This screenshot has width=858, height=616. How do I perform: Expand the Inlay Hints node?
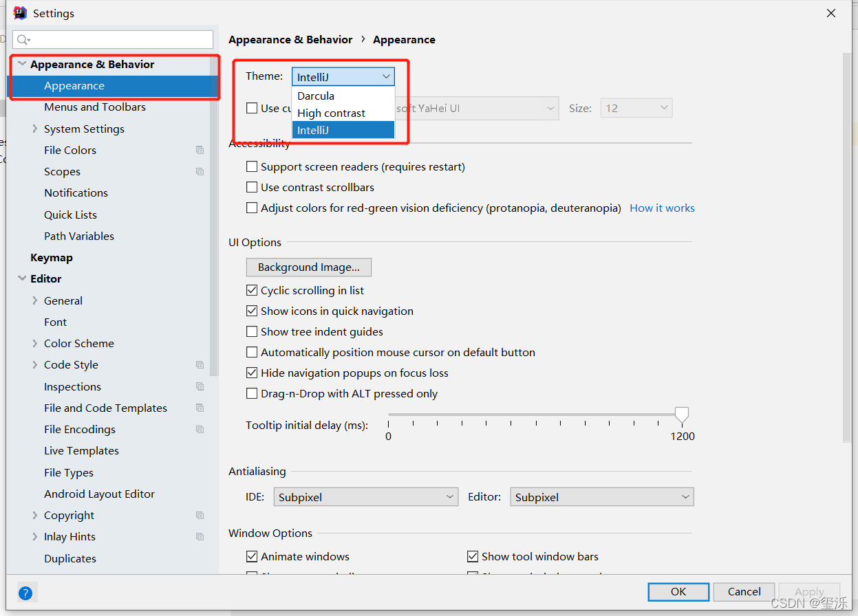pos(35,536)
